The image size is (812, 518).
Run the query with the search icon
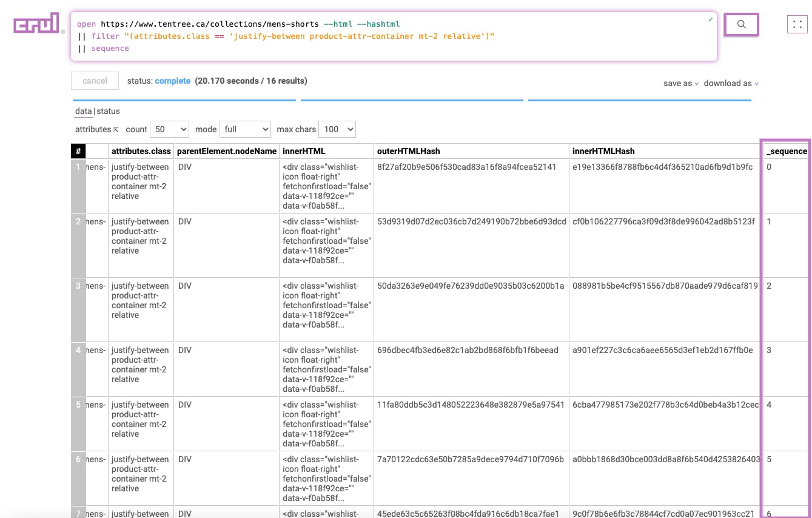(x=741, y=24)
